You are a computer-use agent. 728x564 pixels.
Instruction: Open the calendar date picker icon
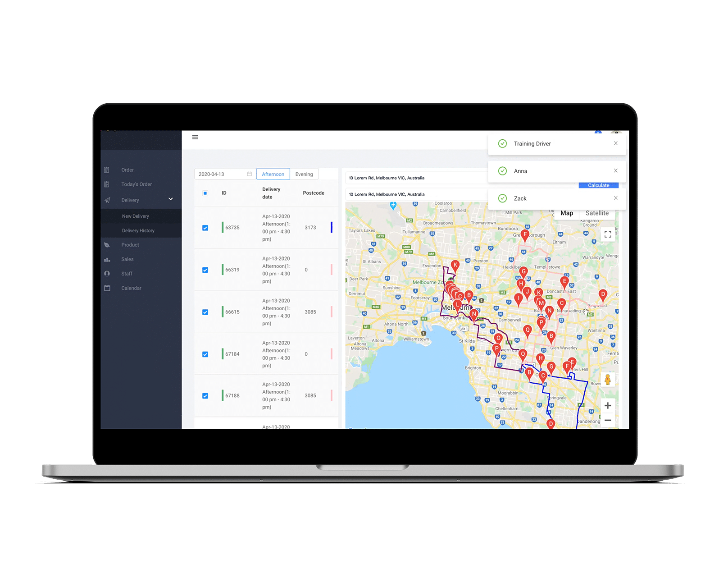(249, 174)
